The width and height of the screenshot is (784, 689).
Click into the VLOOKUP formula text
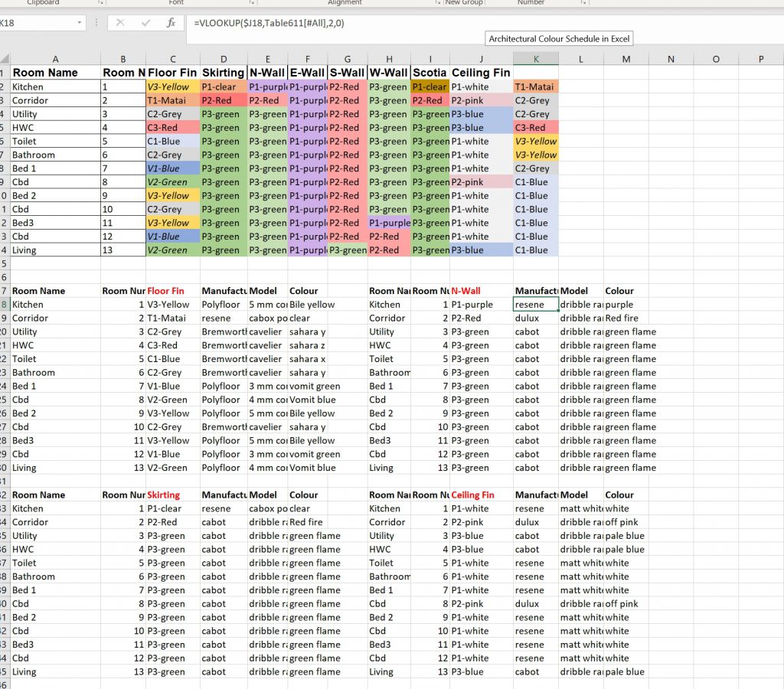(269, 23)
